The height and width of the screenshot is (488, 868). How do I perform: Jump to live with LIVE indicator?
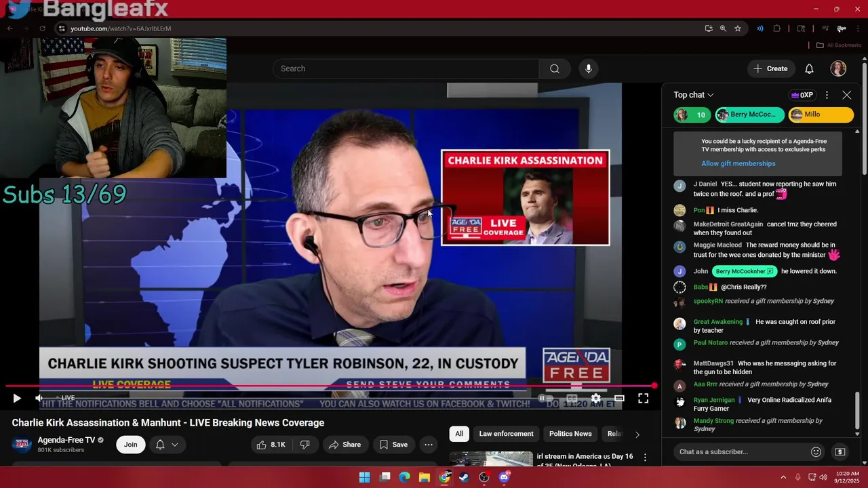(65, 398)
